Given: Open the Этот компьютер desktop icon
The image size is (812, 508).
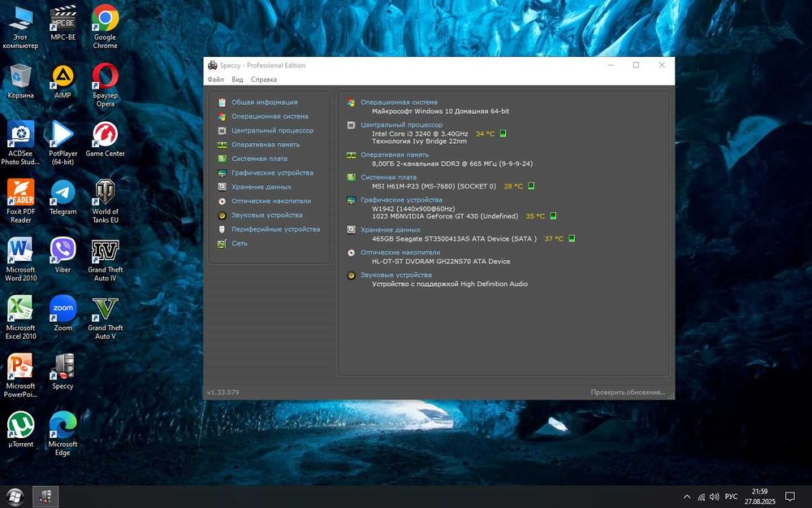Looking at the screenshot, I should (21, 27).
